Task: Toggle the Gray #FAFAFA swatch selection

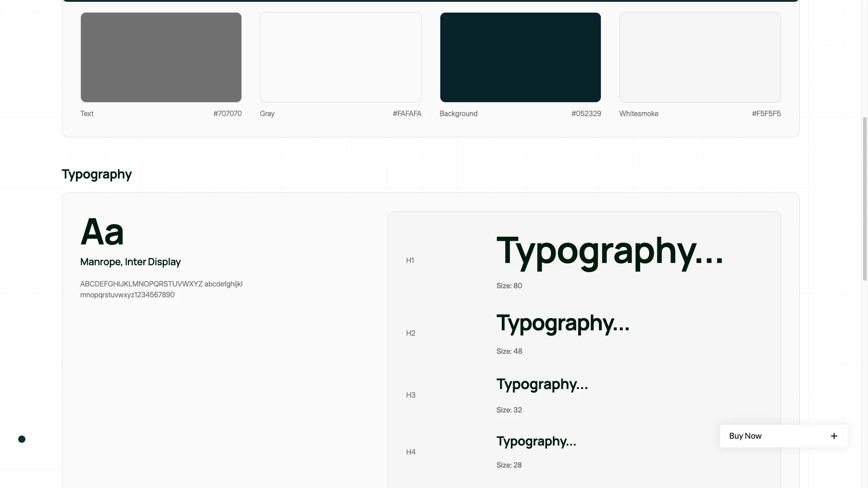Action: 340,57
